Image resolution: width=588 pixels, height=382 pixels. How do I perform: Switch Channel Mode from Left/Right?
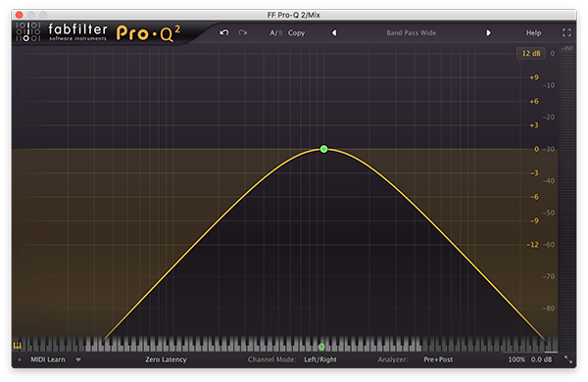[x=320, y=359]
